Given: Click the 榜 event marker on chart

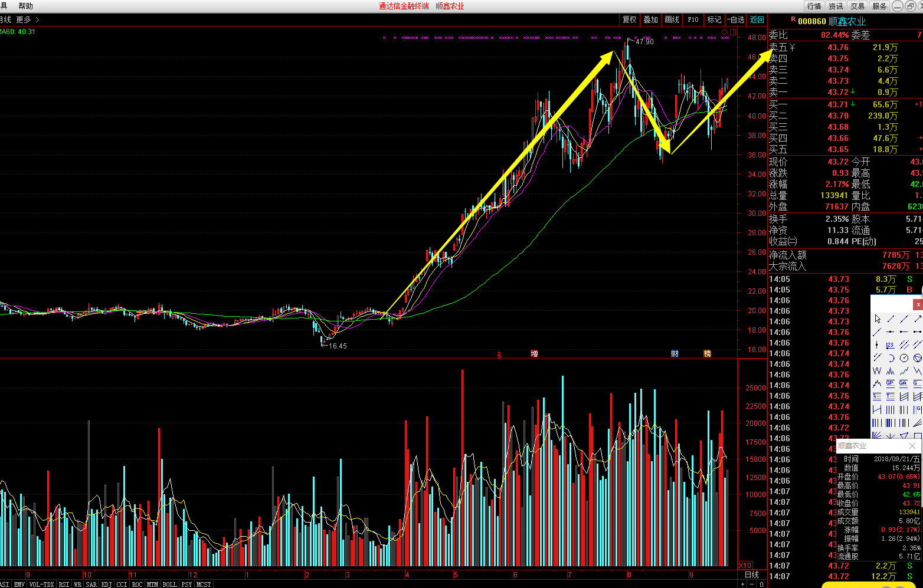Looking at the screenshot, I should pos(707,353).
